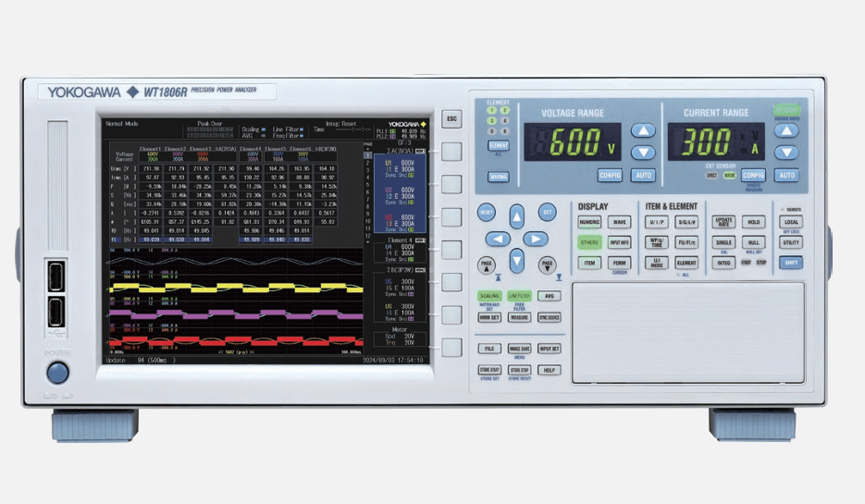
Task: Activate the blue SHIFT key
Action: coord(791,263)
